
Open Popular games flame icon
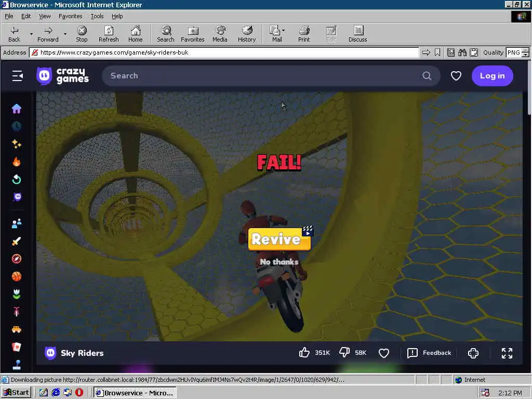tap(17, 162)
